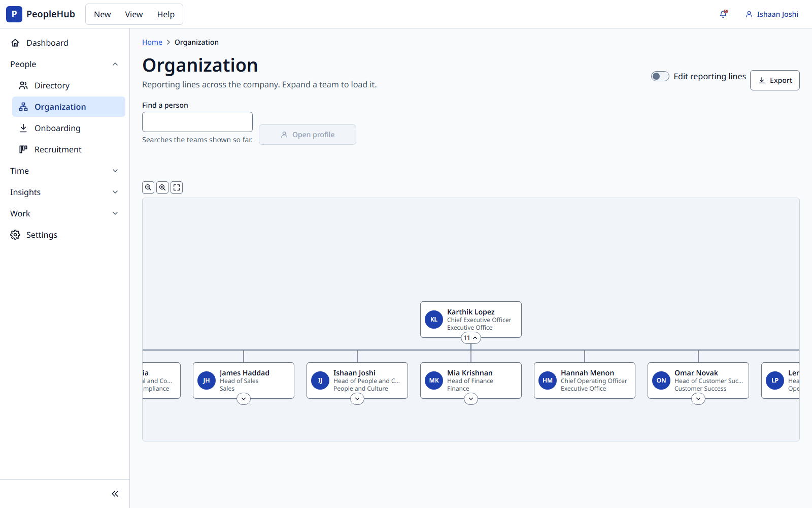Click Omar Novak's ON avatar

661,380
